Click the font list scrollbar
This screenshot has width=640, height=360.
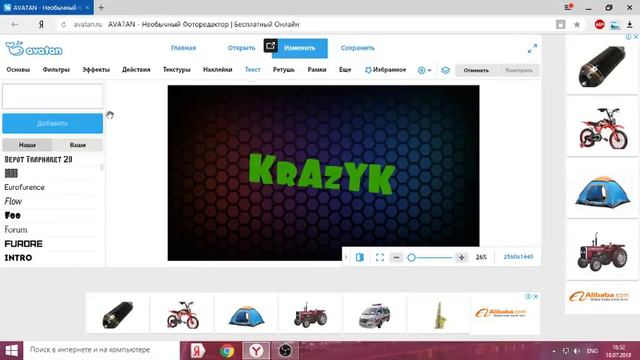pyautogui.click(x=102, y=167)
